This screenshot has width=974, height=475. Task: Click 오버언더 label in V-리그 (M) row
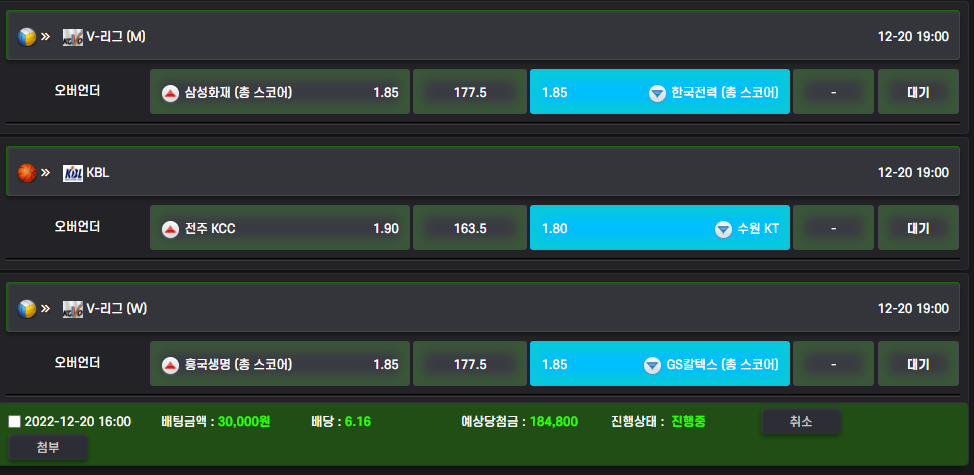coord(78,91)
